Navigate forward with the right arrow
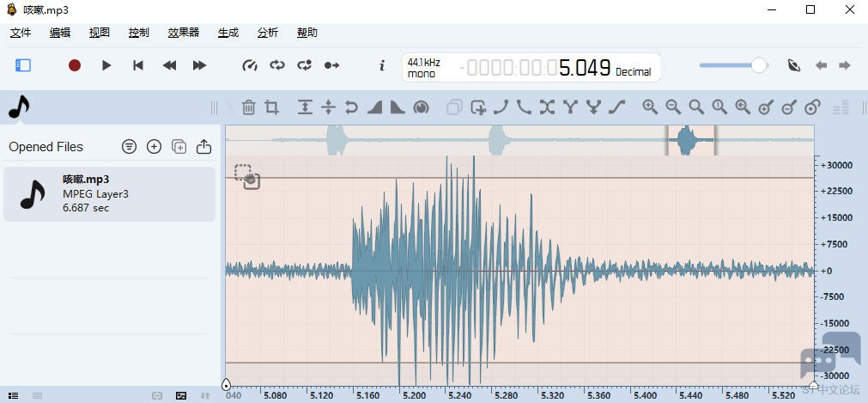 click(844, 65)
